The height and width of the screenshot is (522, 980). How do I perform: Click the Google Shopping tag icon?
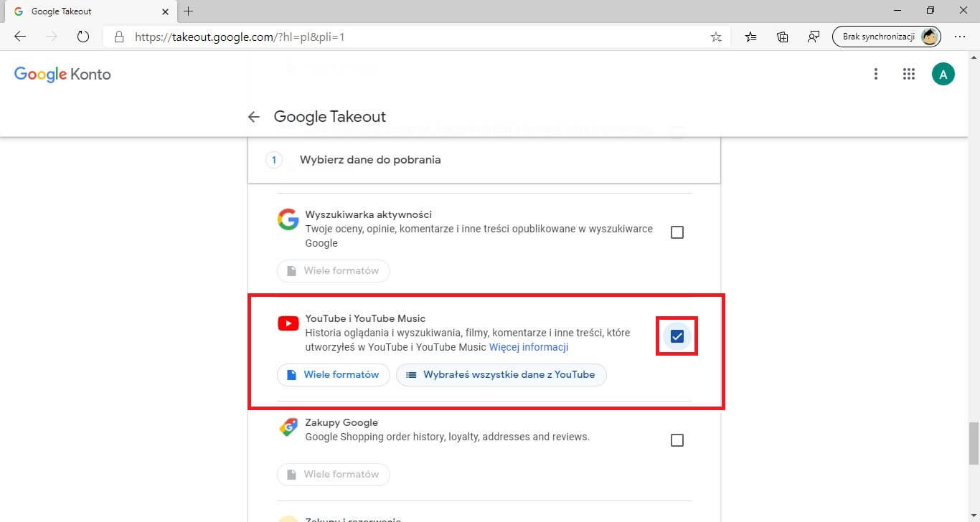tap(288, 428)
